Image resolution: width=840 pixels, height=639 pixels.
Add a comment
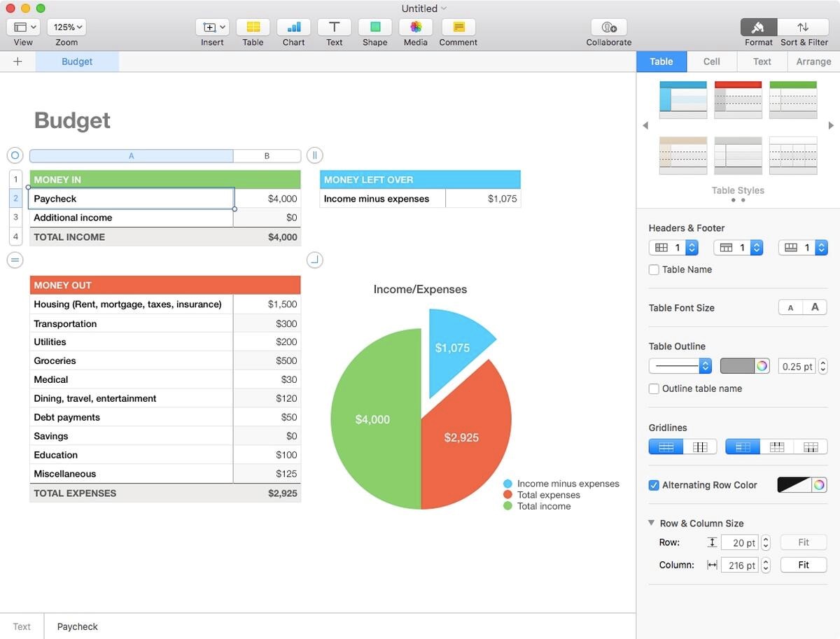point(458,28)
